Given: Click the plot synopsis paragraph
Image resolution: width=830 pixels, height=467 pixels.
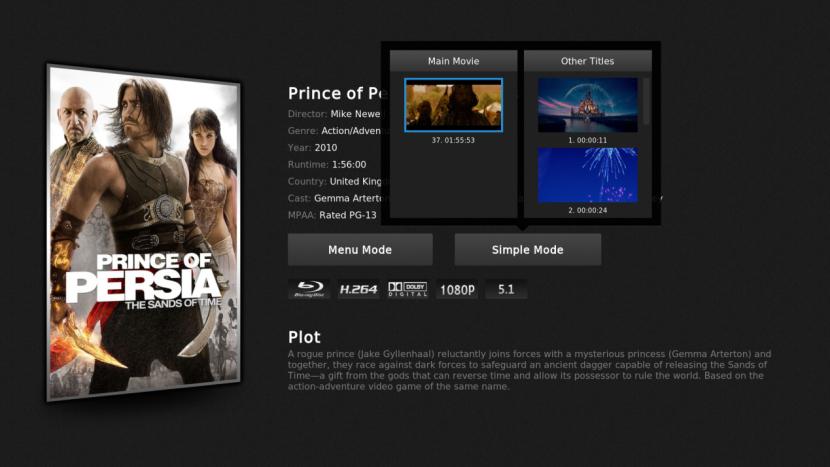Looking at the screenshot, I should (529, 370).
